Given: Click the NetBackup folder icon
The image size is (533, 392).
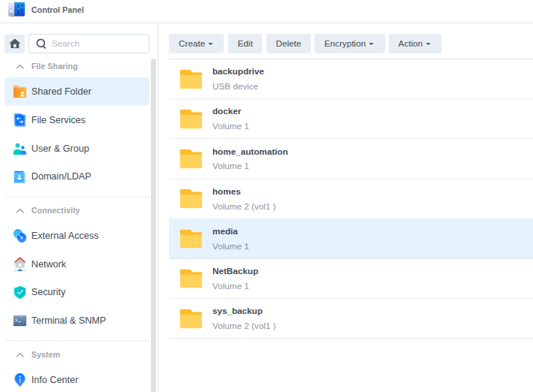Looking at the screenshot, I should tap(191, 279).
